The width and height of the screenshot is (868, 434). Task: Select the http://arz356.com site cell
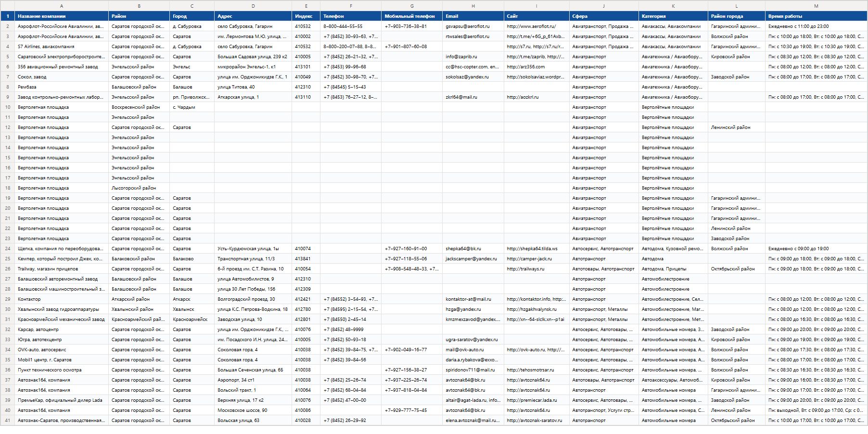coord(536,67)
